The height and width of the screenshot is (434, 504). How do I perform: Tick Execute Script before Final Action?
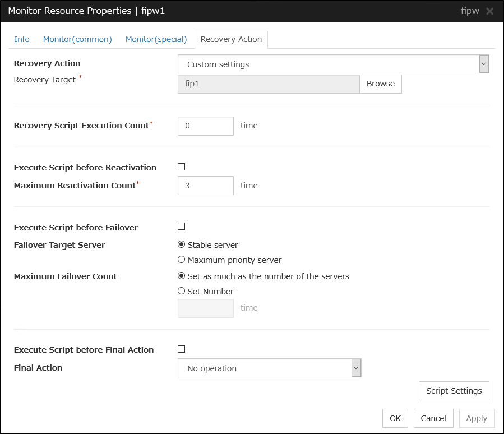[x=181, y=349]
